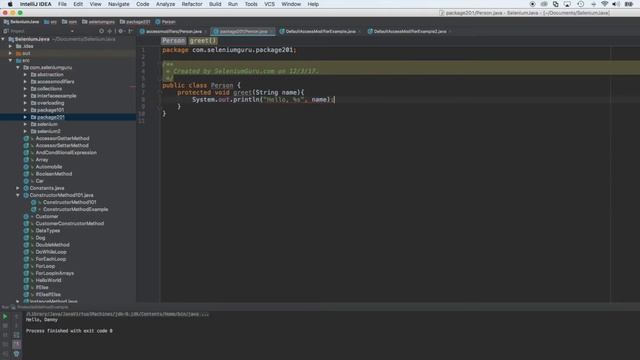This screenshot has height=360, width=640.
Task: Click the green Run button in Run panel
Action: coord(5,316)
